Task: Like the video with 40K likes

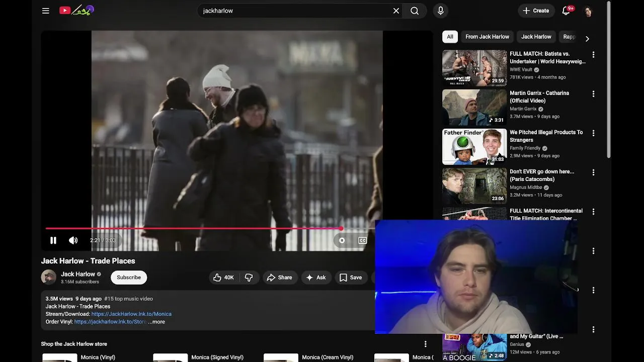Action: pos(223,278)
